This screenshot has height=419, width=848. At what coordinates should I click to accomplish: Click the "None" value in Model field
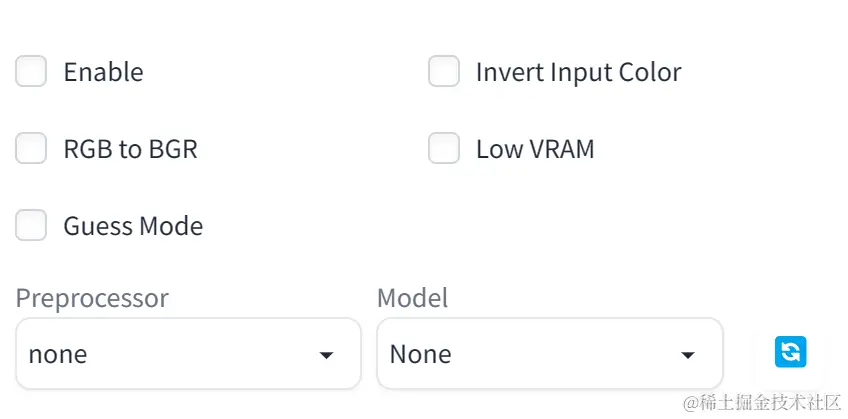[420, 354]
